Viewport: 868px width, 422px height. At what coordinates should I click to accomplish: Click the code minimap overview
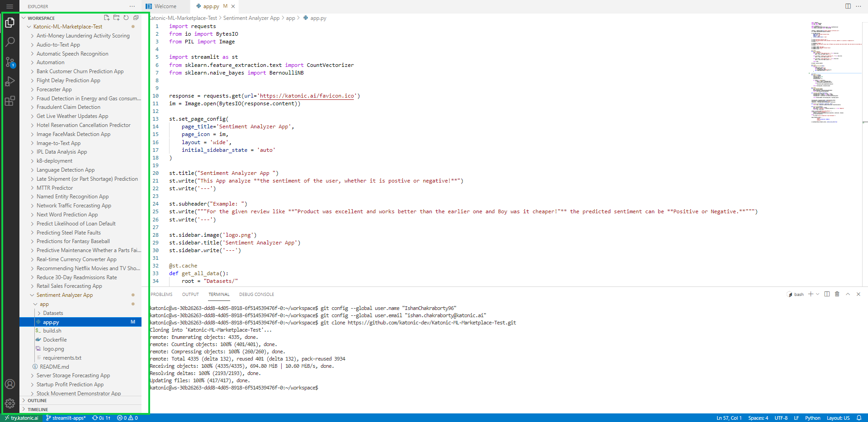coord(835,72)
